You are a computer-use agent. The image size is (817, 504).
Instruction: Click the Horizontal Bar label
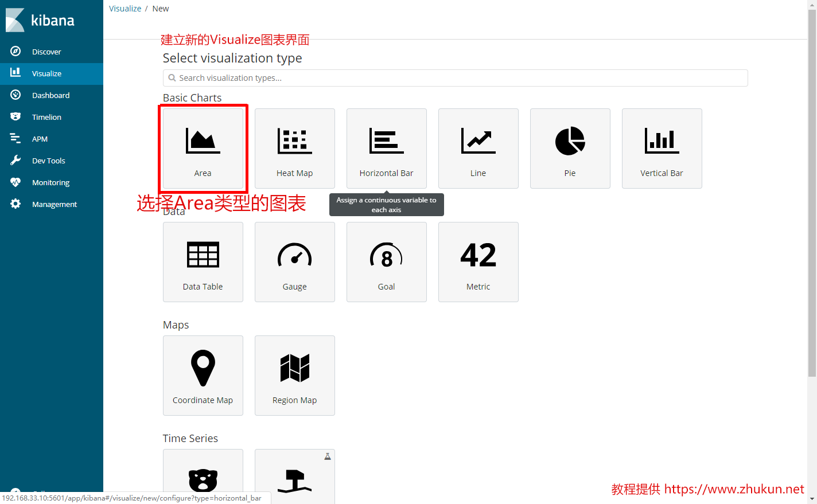click(x=387, y=173)
